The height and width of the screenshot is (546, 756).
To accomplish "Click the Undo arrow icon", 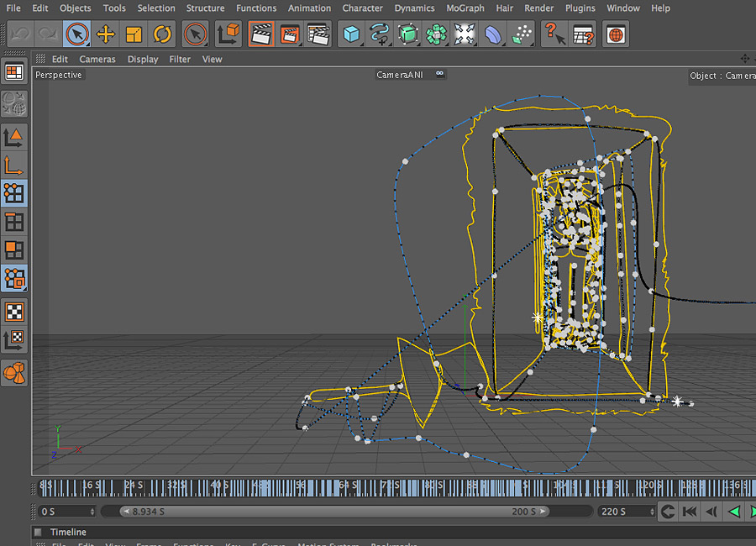I will (20, 34).
